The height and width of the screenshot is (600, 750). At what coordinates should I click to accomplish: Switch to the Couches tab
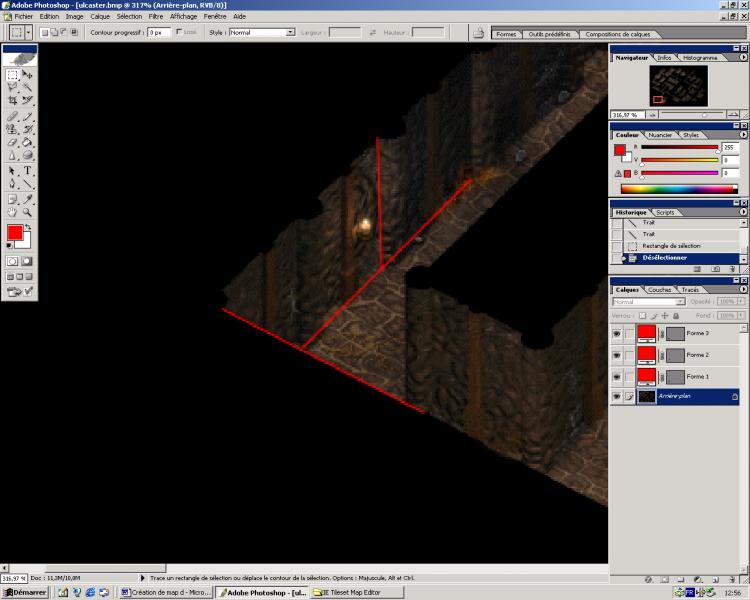[x=660, y=290]
